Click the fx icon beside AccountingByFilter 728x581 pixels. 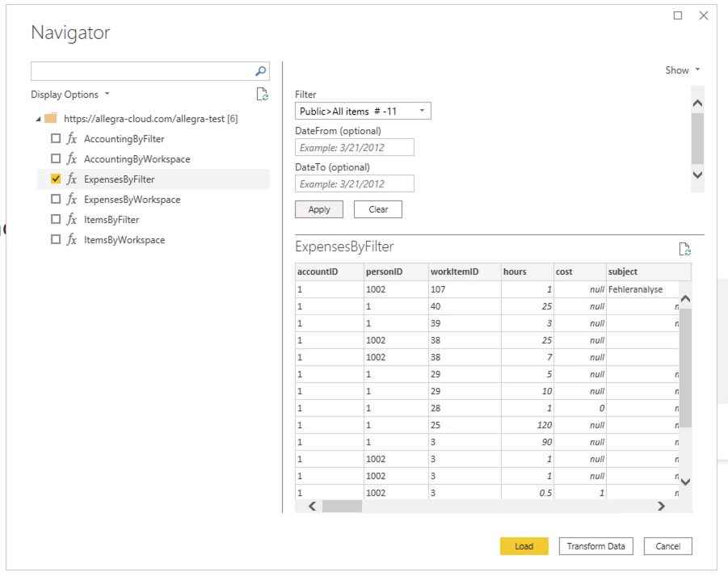click(x=72, y=138)
